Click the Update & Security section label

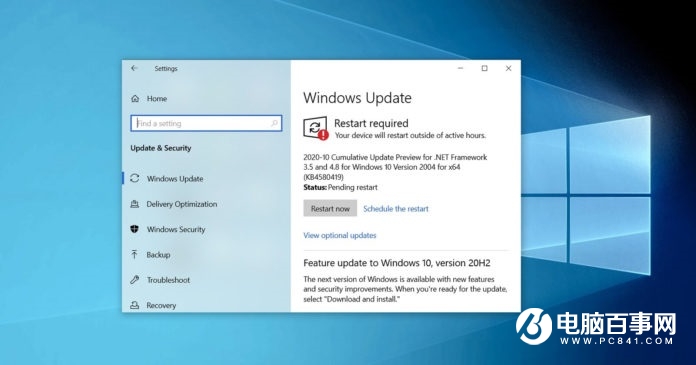coord(161,148)
